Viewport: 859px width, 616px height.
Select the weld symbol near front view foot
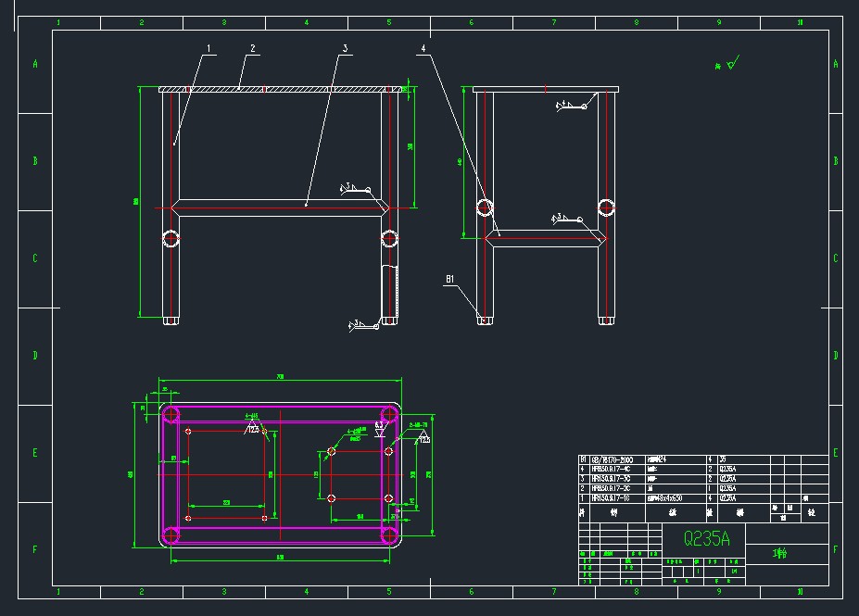(362, 324)
